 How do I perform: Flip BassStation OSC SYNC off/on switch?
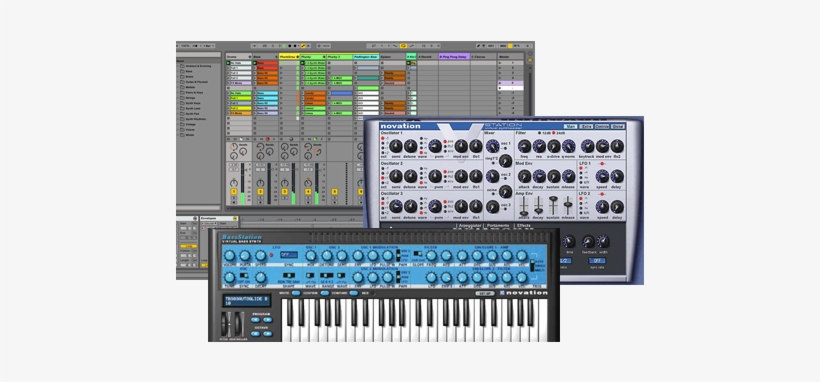pos(244,275)
